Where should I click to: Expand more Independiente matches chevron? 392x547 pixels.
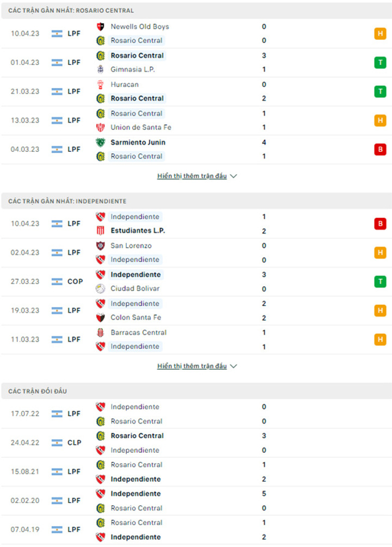[234, 366]
